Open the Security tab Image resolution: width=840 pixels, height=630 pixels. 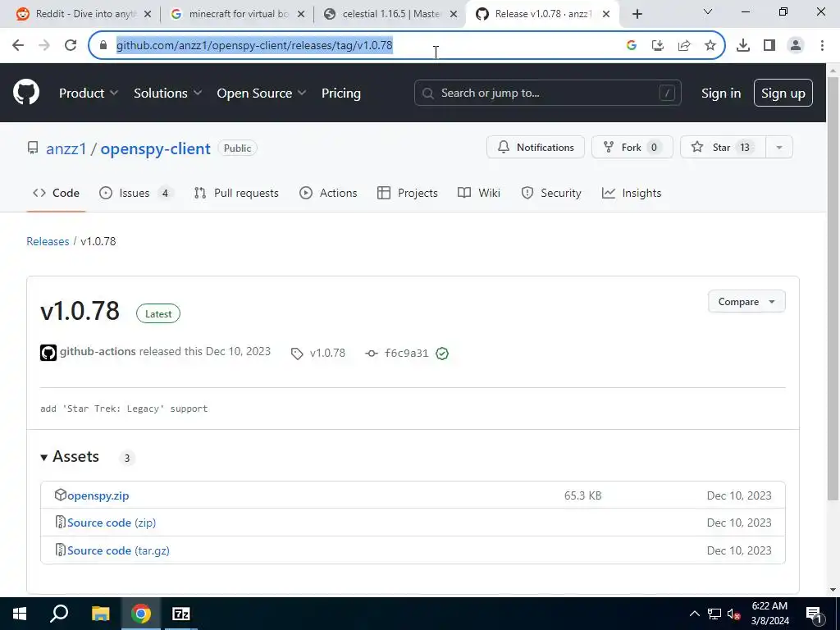(x=551, y=193)
